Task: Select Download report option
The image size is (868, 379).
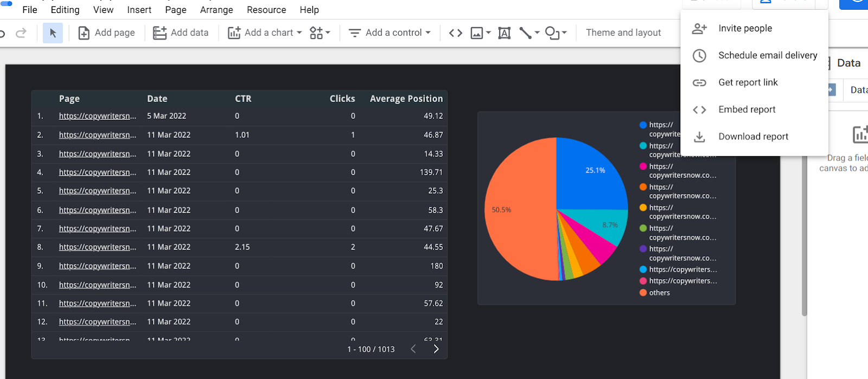Action: coord(754,137)
